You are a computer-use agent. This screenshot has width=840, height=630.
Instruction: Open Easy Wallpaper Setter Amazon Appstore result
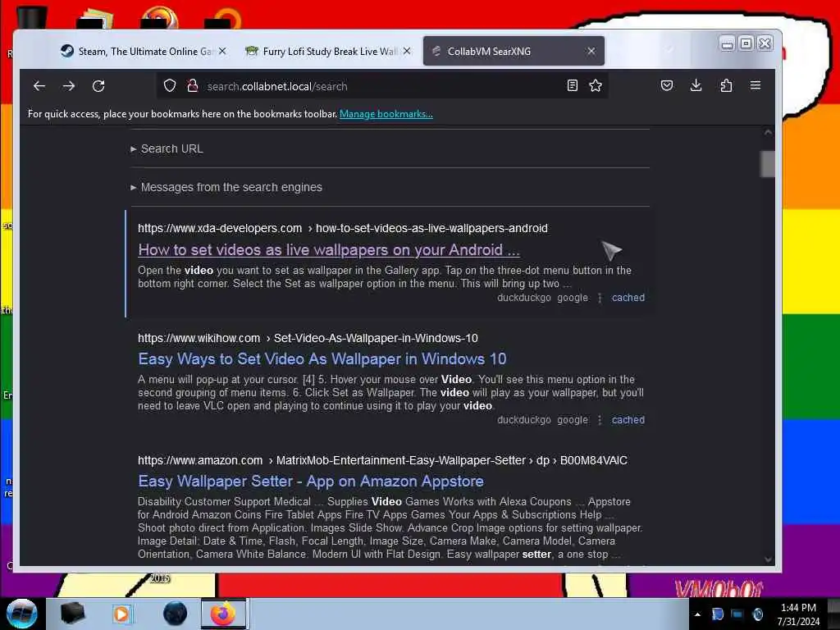click(311, 481)
